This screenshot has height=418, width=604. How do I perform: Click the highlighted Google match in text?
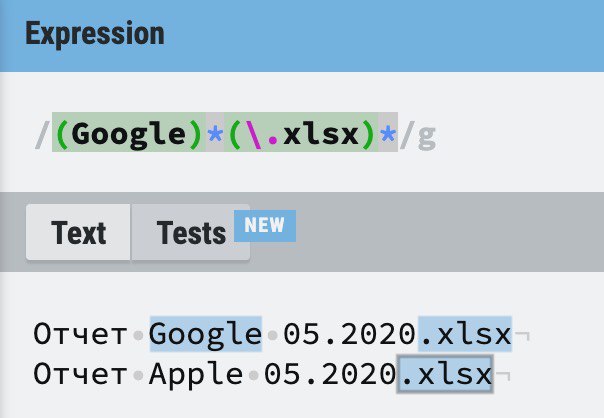click(206, 334)
